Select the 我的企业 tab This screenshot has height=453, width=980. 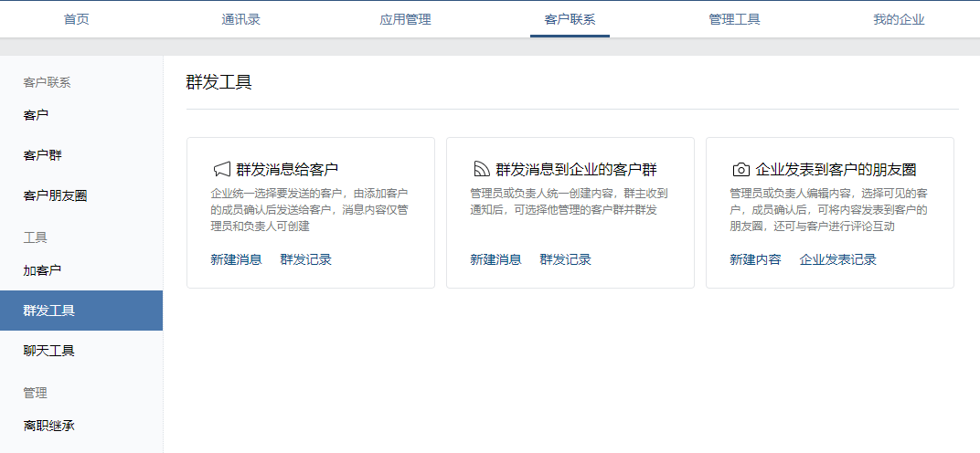tap(899, 19)
